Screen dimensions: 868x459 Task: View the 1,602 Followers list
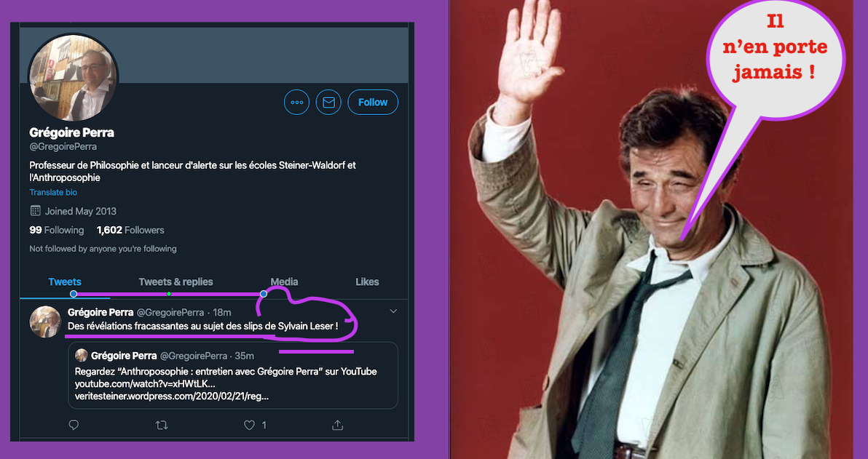point(130,230)
